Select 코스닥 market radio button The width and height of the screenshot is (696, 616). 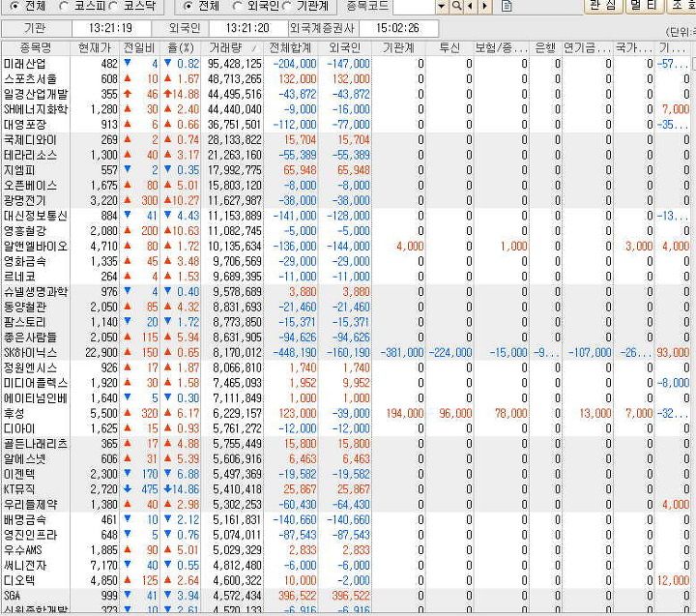[114, 6]
